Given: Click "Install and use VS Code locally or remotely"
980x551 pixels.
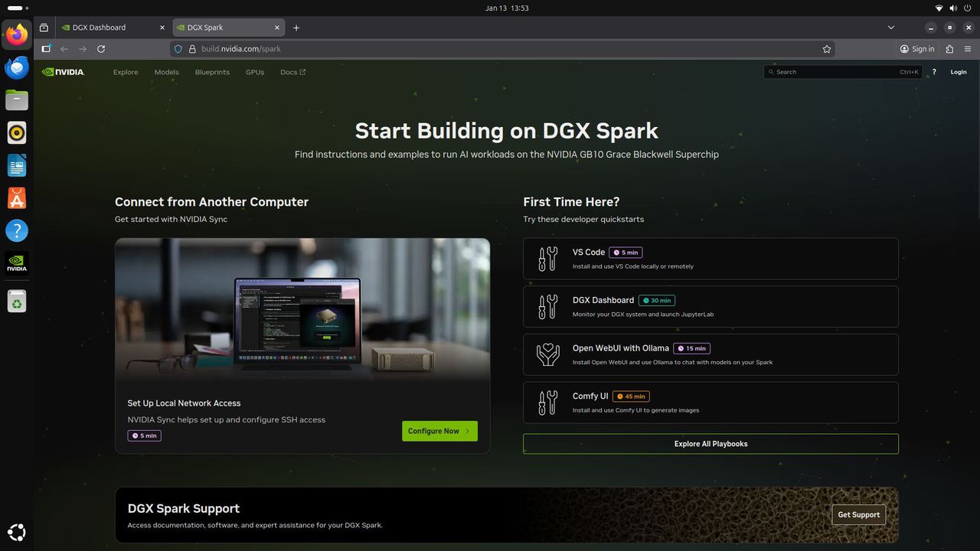Looking at the screenshot, I should 633,266.
